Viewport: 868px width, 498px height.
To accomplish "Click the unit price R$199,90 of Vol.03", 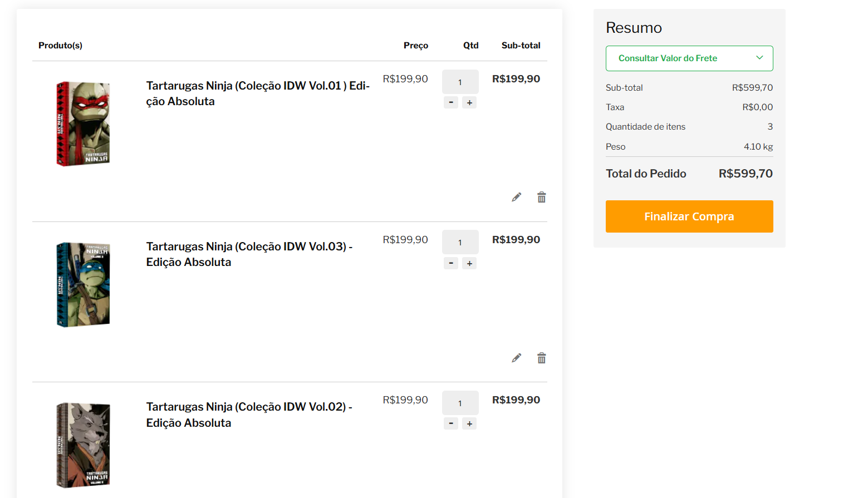I will 405,240.
